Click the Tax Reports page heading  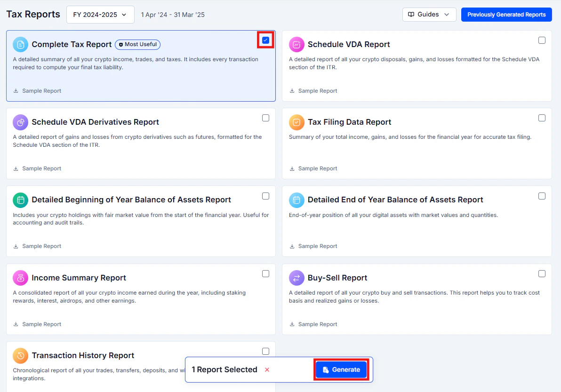pos(33,14)
